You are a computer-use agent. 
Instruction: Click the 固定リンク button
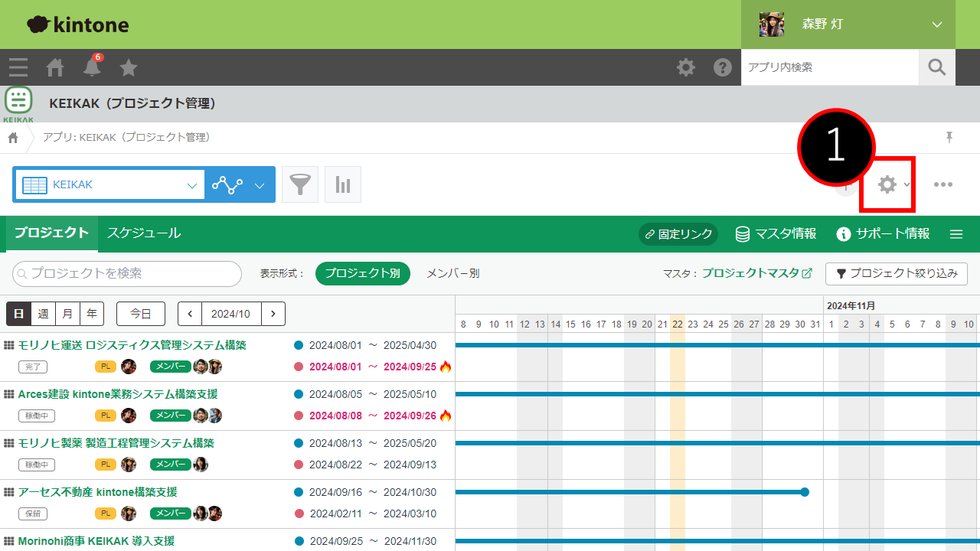678,234
